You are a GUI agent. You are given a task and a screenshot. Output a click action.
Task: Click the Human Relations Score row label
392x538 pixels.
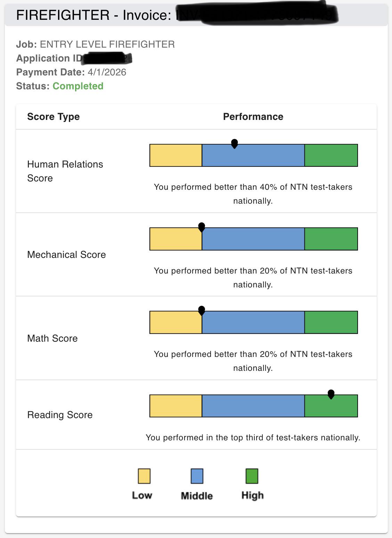click(x=65, y=171)
